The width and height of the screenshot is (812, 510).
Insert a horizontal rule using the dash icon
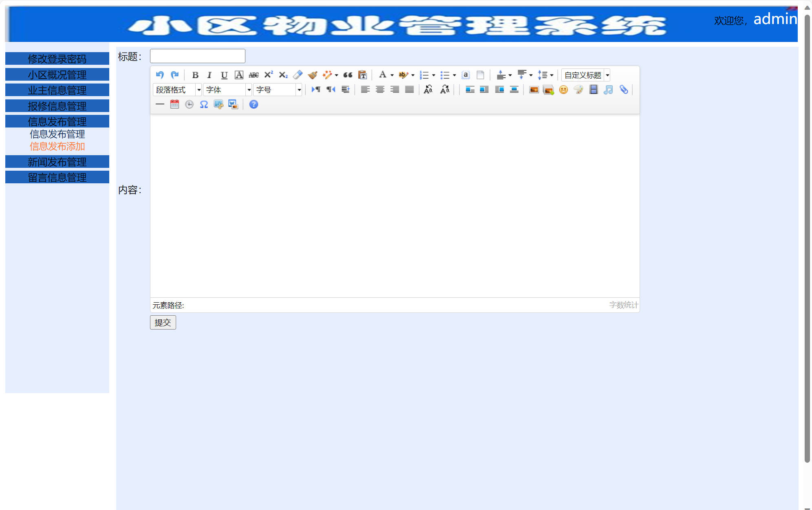(160, 104)
